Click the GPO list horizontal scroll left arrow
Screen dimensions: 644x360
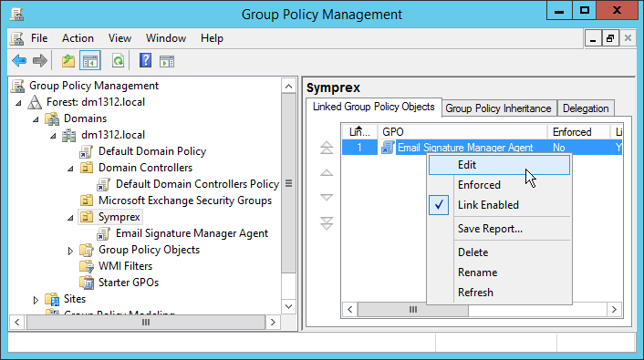click(x=350, y=310)
